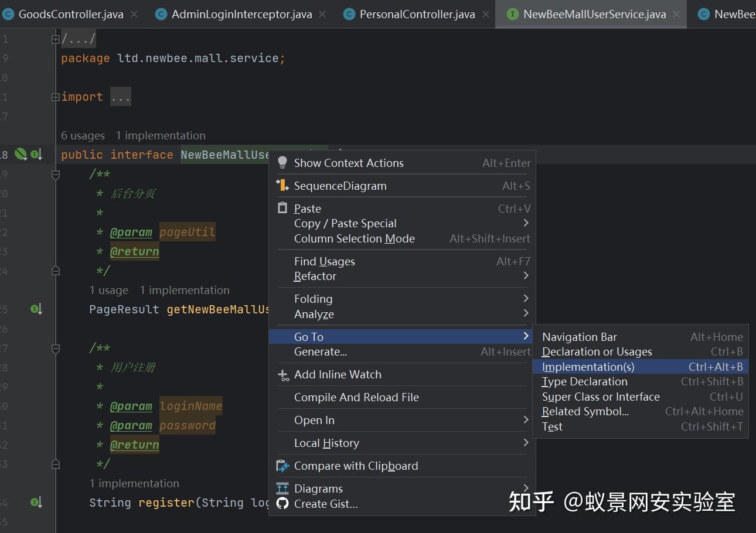This screenshot has height=533, width=756.
Task: Expand the folded header comment on line 1
Action: [x=56, y=39]
